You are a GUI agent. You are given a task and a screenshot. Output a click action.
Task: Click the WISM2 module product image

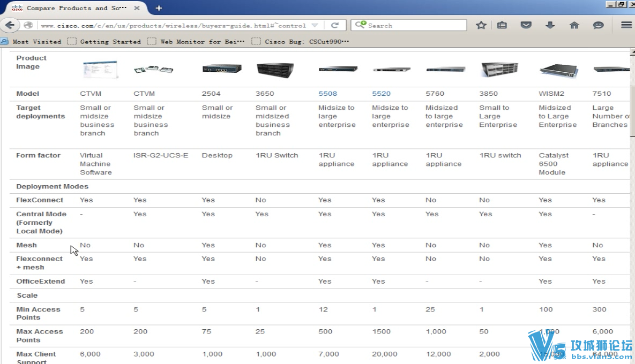click(x=558, y=70)
